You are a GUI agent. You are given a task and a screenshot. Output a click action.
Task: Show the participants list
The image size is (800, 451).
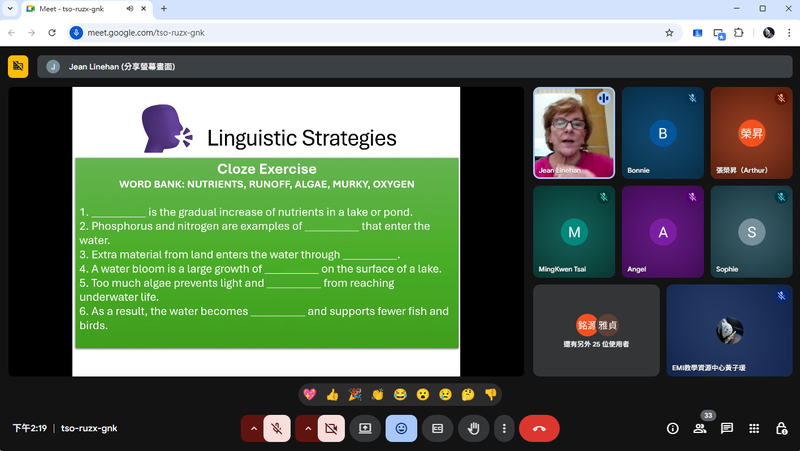[x=700, y=428]
